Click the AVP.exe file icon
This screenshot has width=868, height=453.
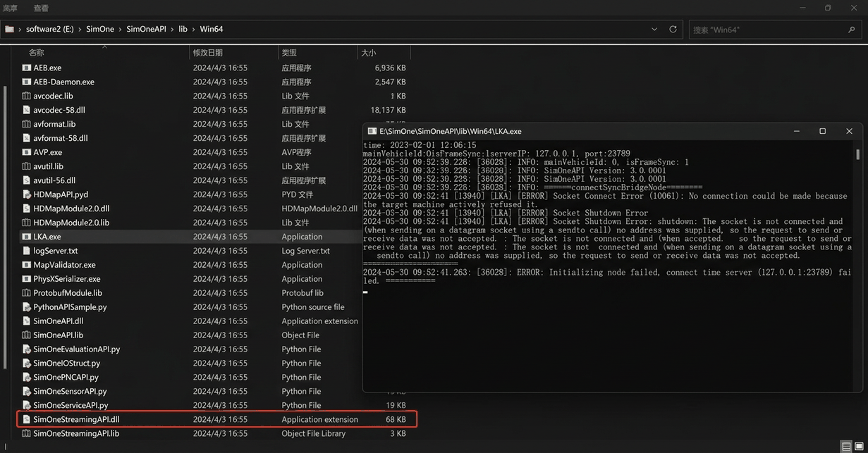[x=27, y=152]
